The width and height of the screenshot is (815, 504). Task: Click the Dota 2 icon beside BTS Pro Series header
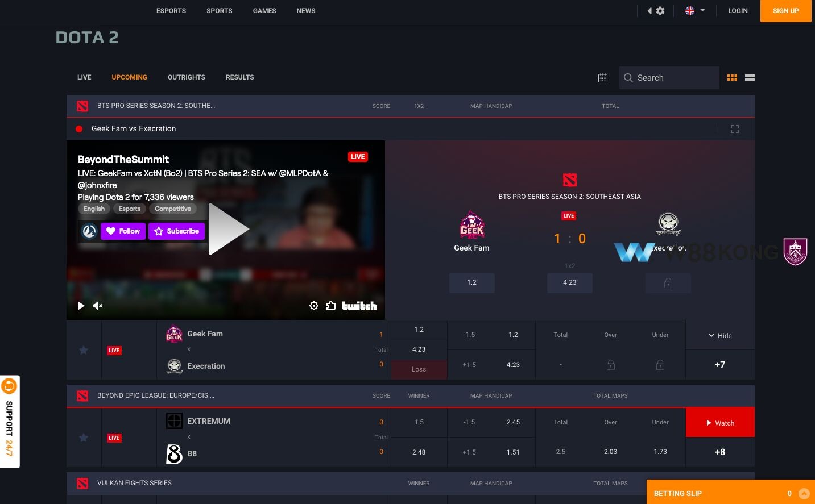pyautogui.click(x=82, y=106)
